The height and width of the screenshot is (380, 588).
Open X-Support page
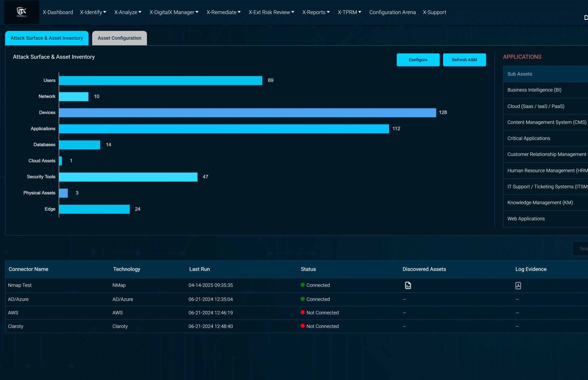(x=434, y=12)
